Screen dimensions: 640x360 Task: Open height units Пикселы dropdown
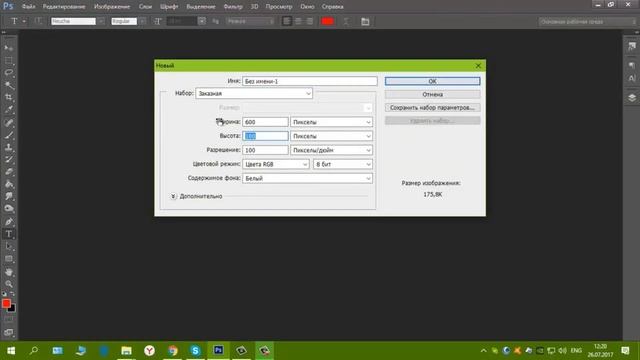(331, 136)
